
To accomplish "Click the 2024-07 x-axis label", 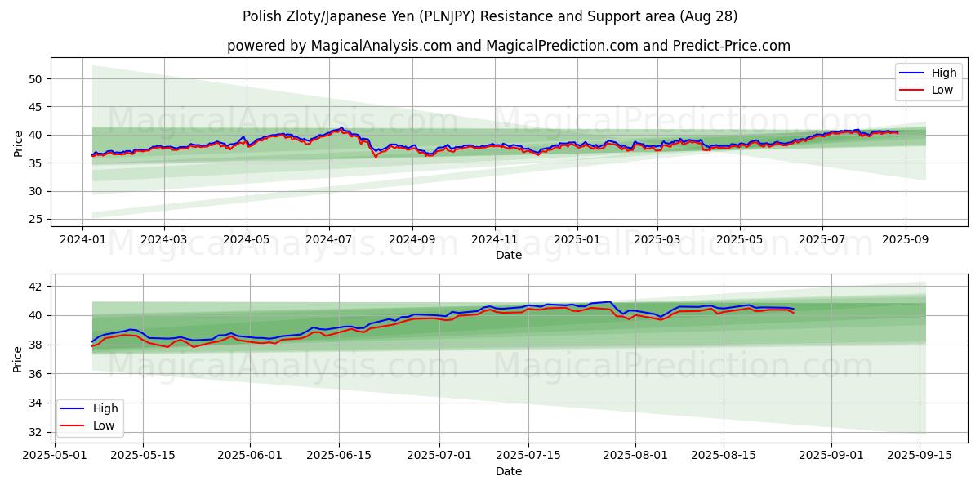I will click(x=329, y=240).
